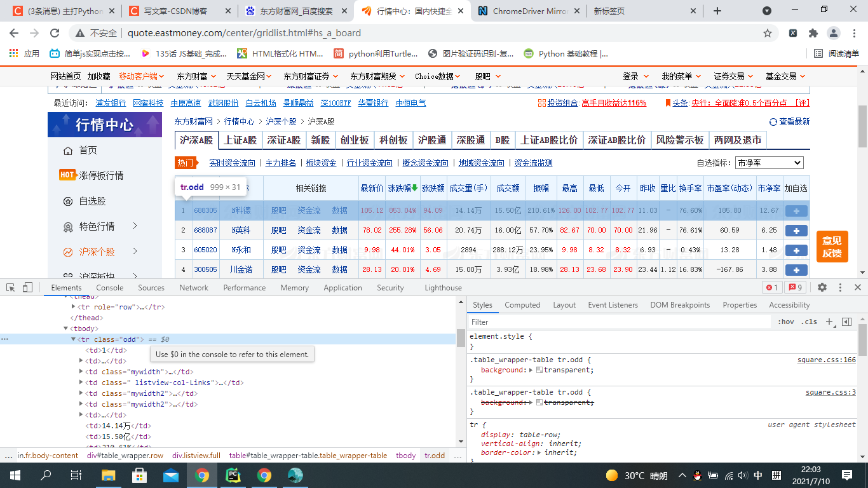
Task: Open 自选股 in the left sidebar
Action: pyautogui.click(x=93, y=201)
